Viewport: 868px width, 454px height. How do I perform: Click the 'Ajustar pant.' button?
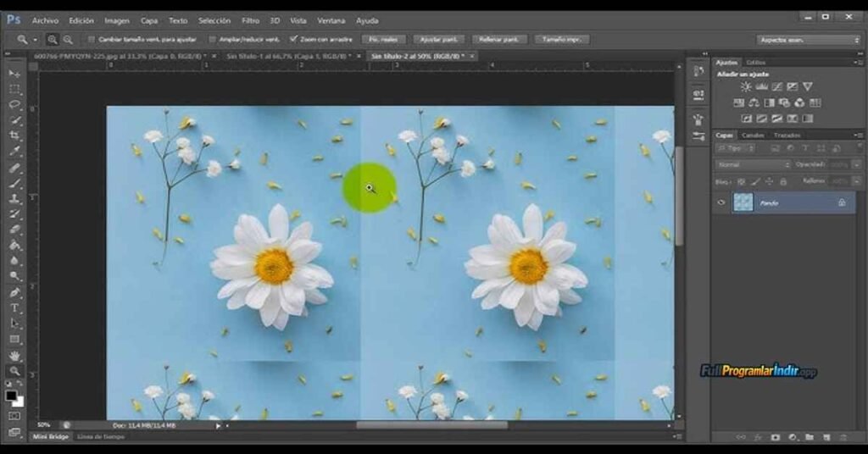point(438,40)
